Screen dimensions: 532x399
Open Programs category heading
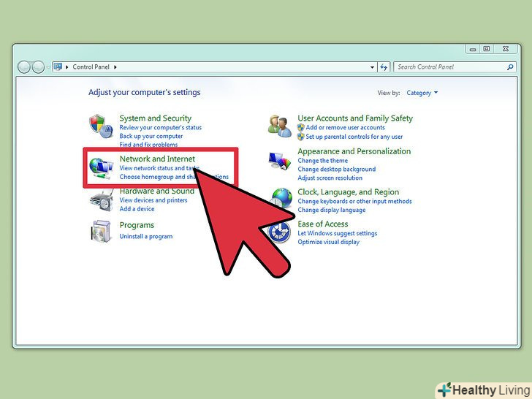137,225
